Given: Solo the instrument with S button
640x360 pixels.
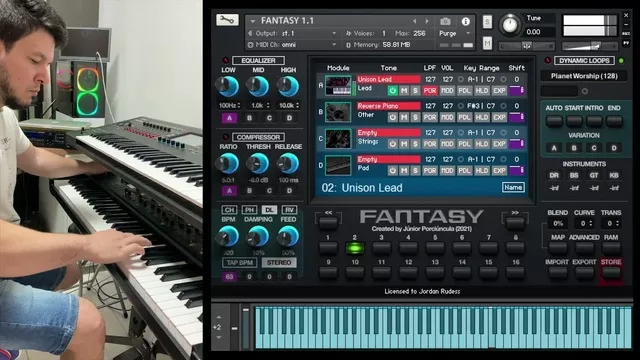Looking at the screenshot, I should point(487,22).
